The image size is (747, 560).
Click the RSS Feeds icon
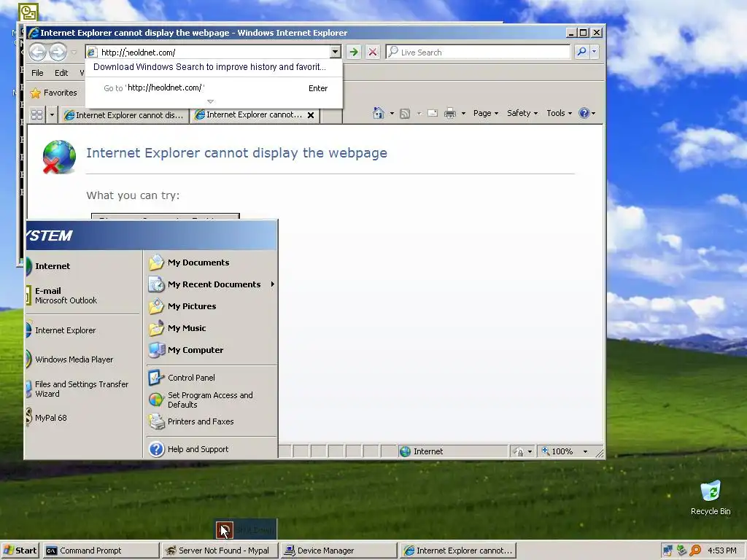405,113
